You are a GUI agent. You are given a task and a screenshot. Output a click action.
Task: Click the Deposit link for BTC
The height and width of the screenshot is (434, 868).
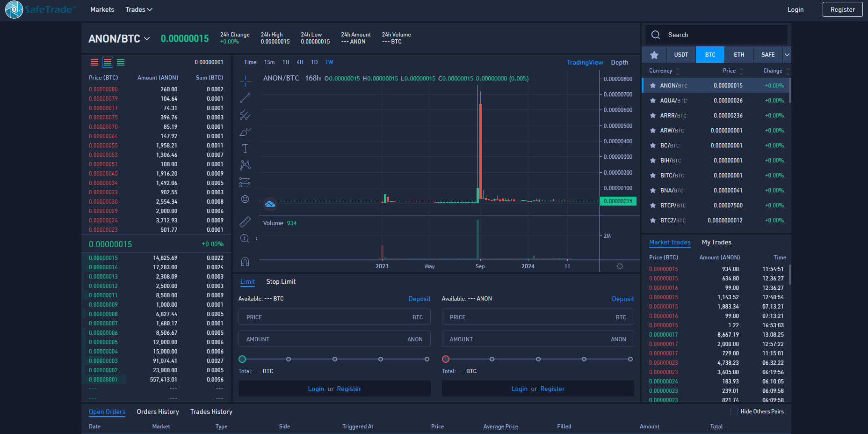(x=419, y=299)
